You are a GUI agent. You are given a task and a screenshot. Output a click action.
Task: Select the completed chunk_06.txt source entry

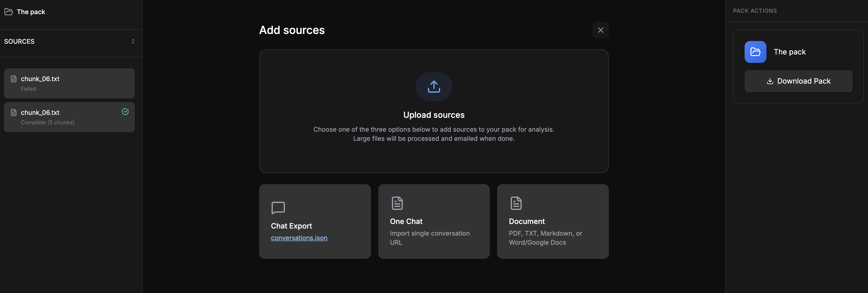click(69, 117)
